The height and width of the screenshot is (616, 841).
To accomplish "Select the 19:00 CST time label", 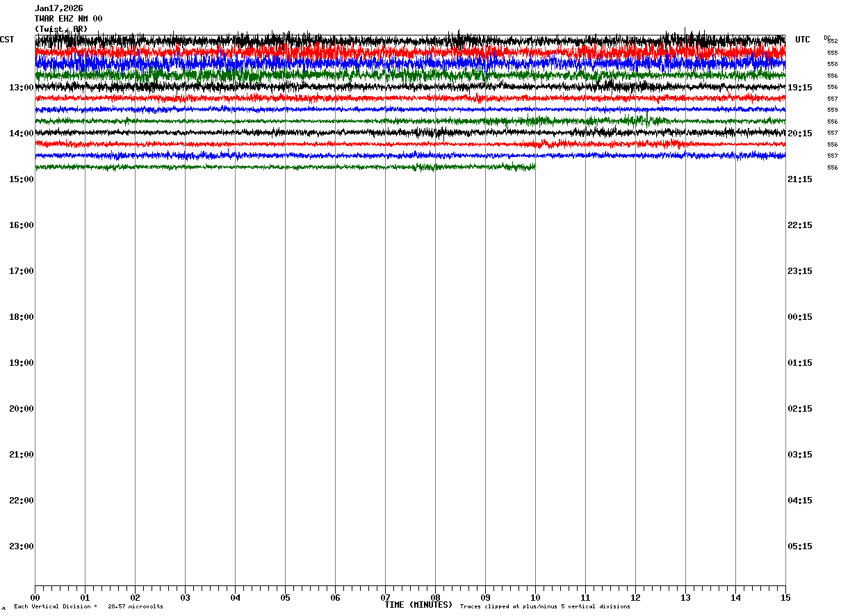I will 22,363.
